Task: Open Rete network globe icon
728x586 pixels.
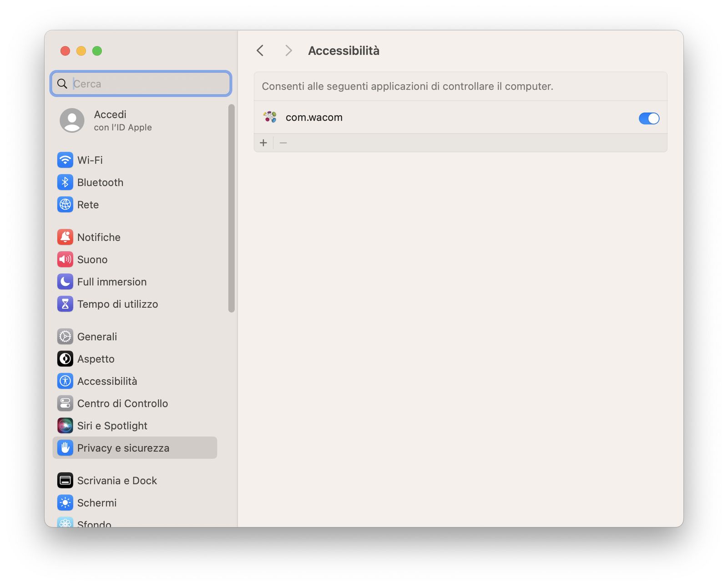Action: [x=65, y=205]
